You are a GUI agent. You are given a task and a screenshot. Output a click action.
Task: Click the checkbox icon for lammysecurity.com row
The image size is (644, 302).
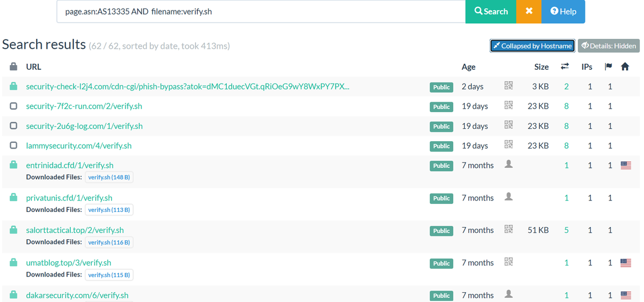13,145
